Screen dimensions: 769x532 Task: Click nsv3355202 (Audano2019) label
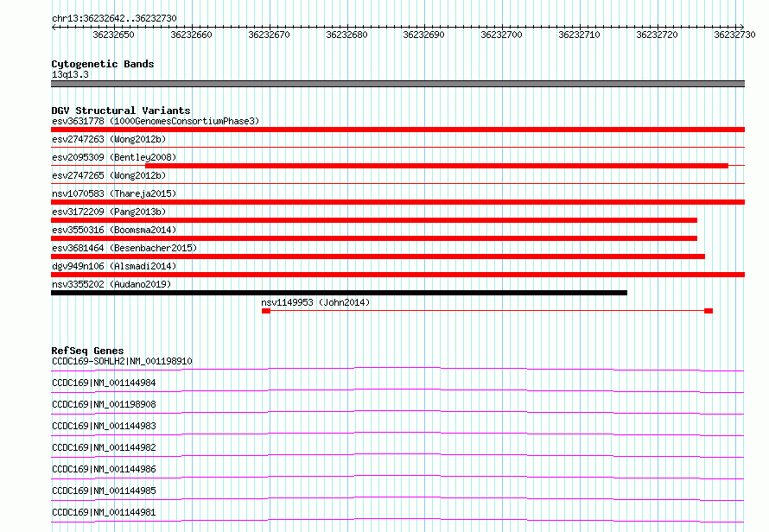pos(111,284)
